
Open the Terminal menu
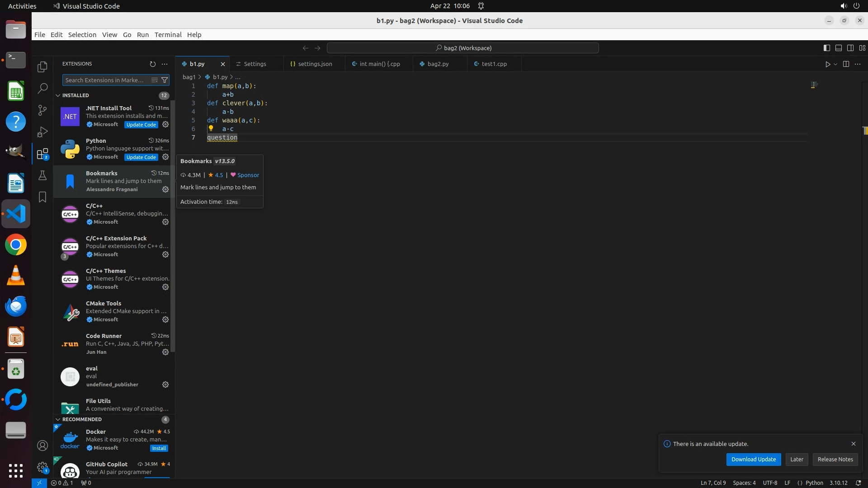168,35
